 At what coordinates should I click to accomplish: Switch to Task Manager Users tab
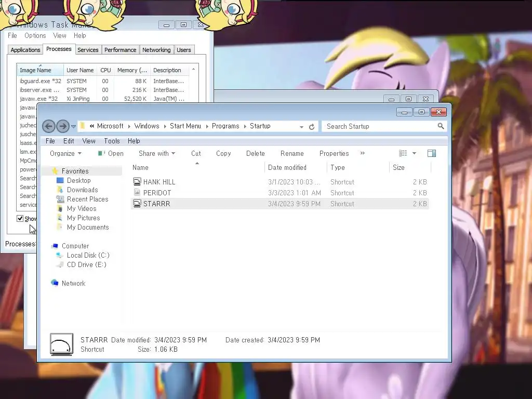(183, 50)
